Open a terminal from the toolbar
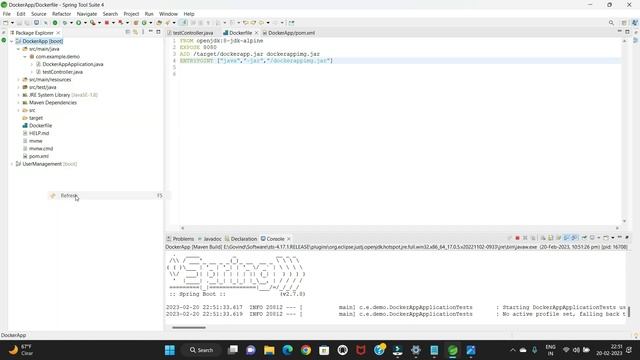 36,23
